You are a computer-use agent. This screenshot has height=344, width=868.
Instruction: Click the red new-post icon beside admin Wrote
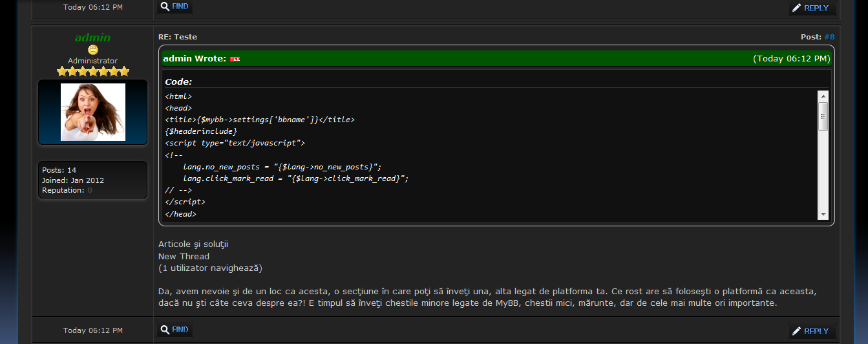coord(235,59)
